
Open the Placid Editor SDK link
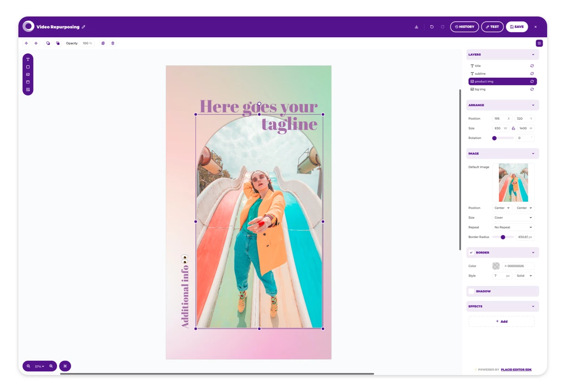[x=516, y=369]
